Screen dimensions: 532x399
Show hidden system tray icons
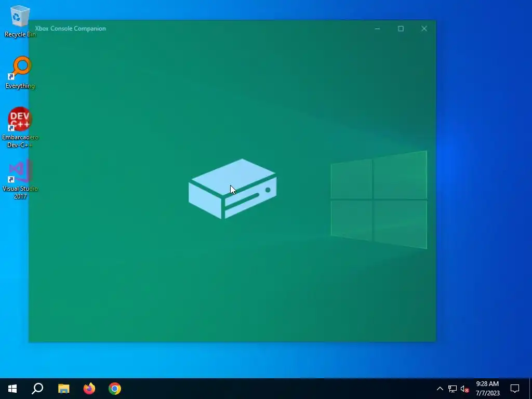(x=440, y=389)
